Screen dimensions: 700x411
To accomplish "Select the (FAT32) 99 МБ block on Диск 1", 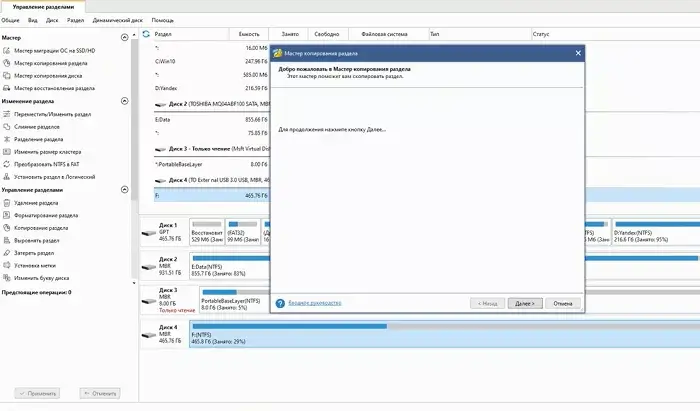I will coord(243,232).
